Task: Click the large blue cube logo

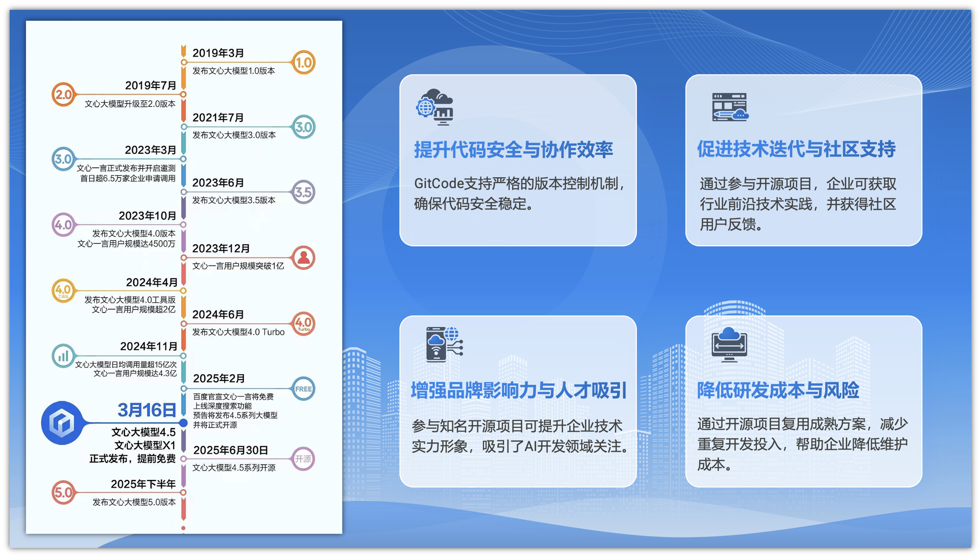Action: [x=62, y=423]
